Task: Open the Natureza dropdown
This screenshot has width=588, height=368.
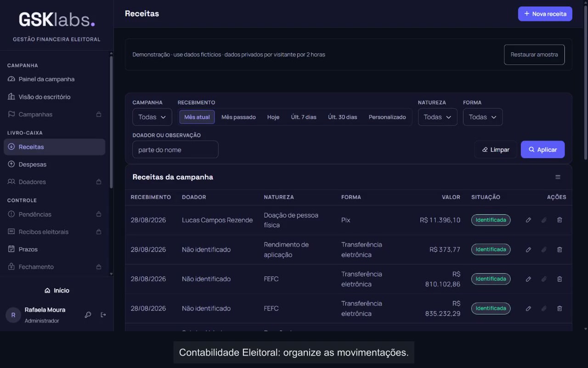Action: pyautogui.click(x=437, y=117)
